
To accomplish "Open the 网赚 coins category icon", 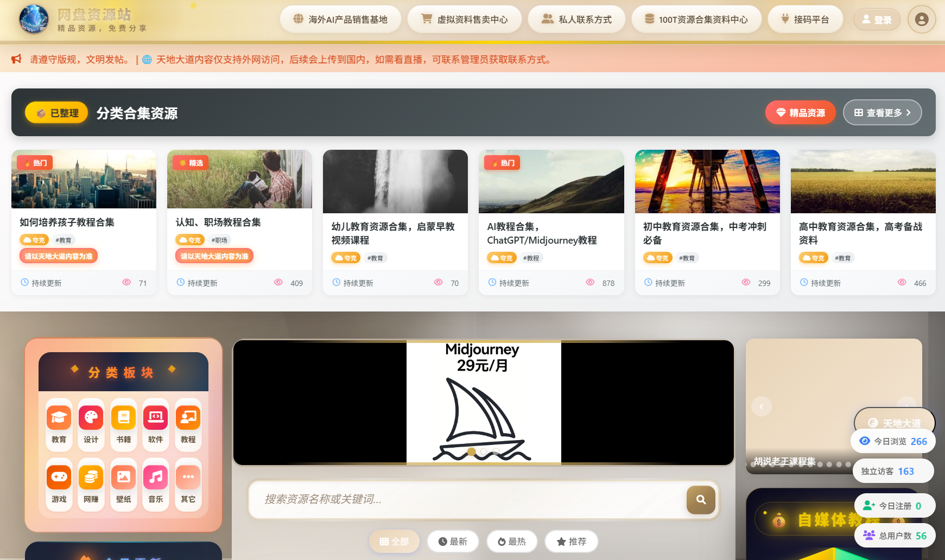I will click(91, 477).
